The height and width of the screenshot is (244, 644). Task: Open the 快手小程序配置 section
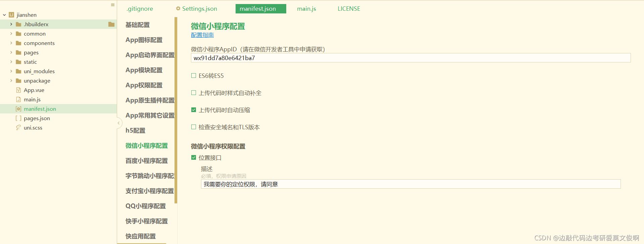coord(147,221)
